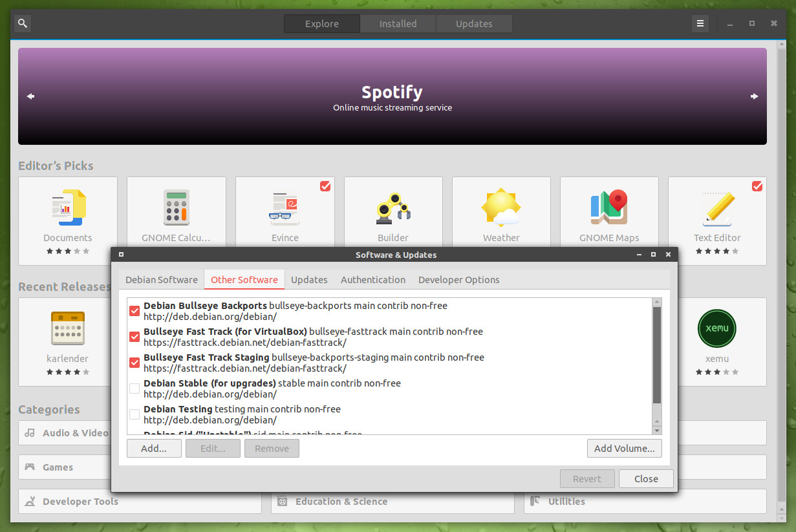Open the Weather app icon
The image size is (796, 532).
point(501,207)
